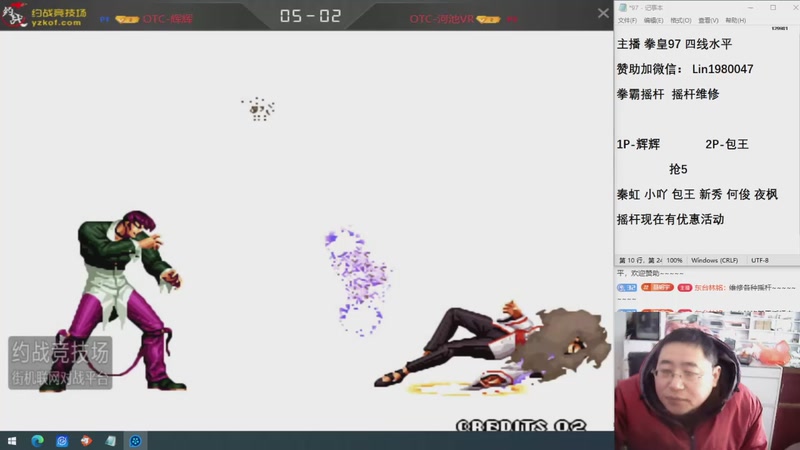Click the chat text 欢迎赞助

(x=645, y=273)
